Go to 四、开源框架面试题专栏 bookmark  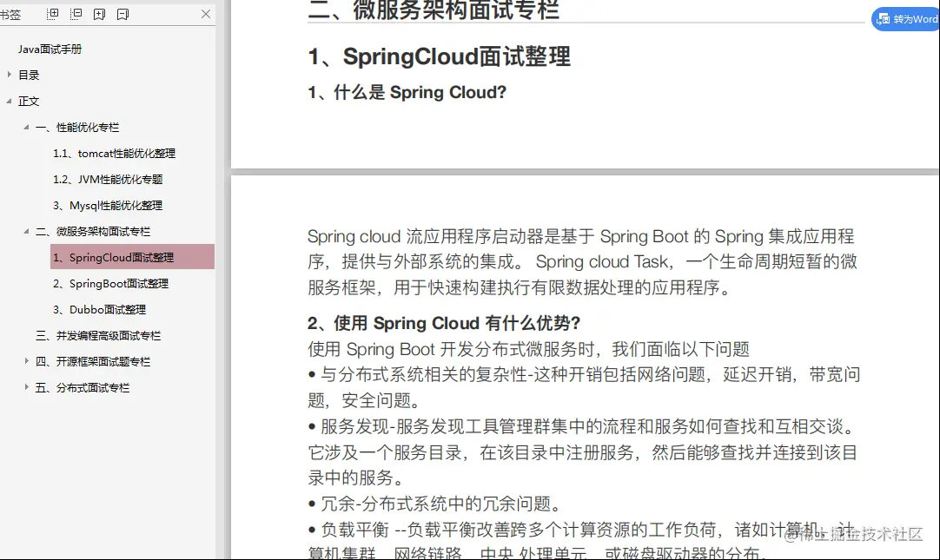pyautogui.click(x=93, y=361)
